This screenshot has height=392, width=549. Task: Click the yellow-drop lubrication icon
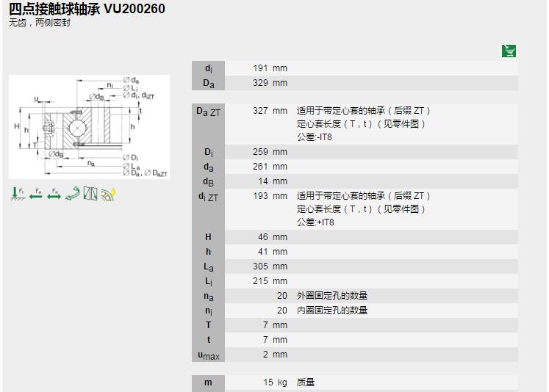(x=109, y=195)
